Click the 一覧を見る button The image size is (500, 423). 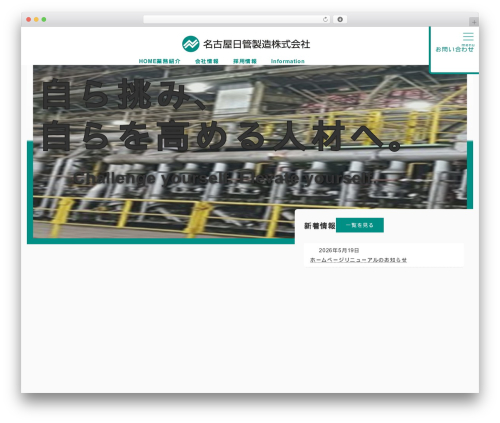pyautogui.click(x=360, y=225)
